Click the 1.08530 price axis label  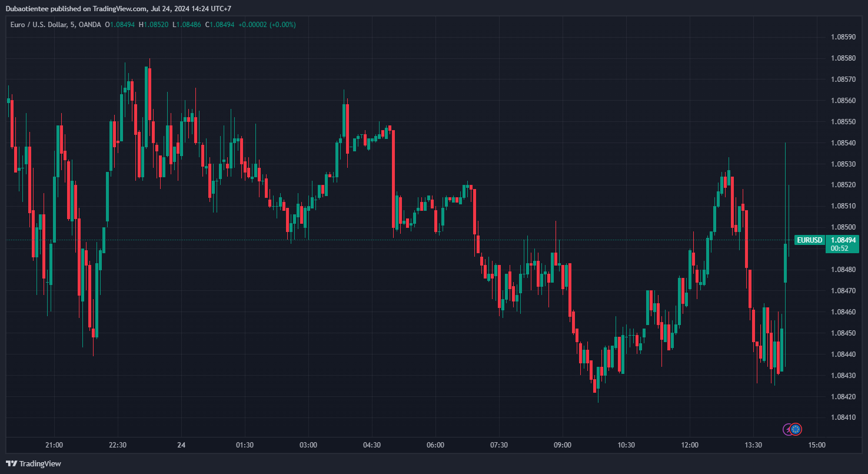pos(843,164)
